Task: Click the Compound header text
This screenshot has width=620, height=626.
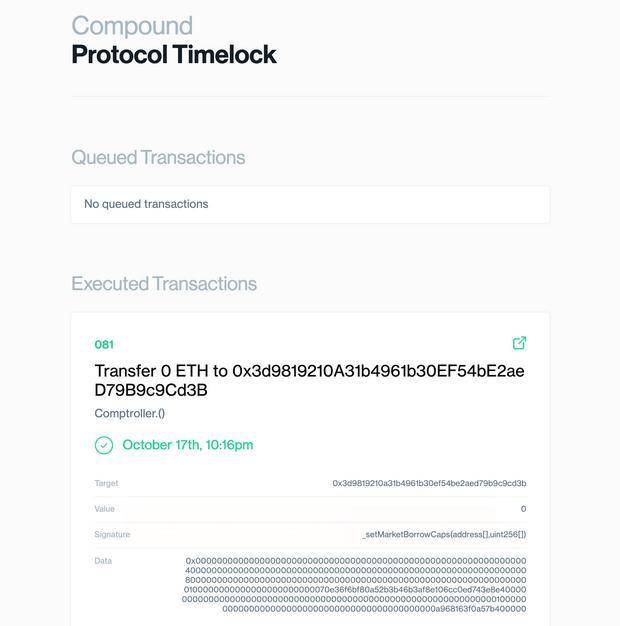Action: (132, 26)
